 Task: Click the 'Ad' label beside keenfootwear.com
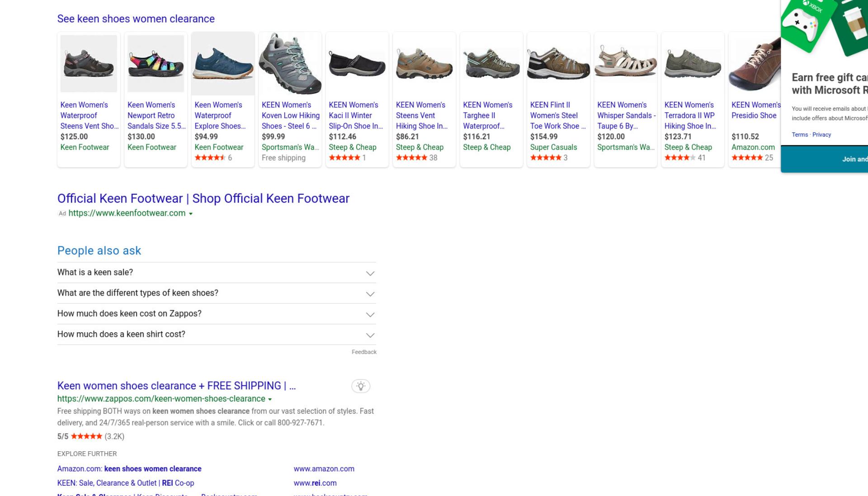coord(62,213)
